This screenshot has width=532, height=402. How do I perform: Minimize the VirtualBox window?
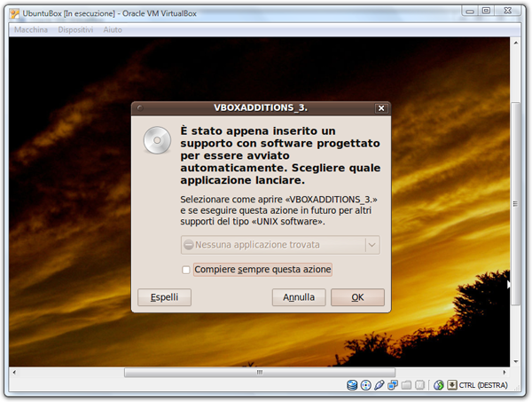[470, 12]
